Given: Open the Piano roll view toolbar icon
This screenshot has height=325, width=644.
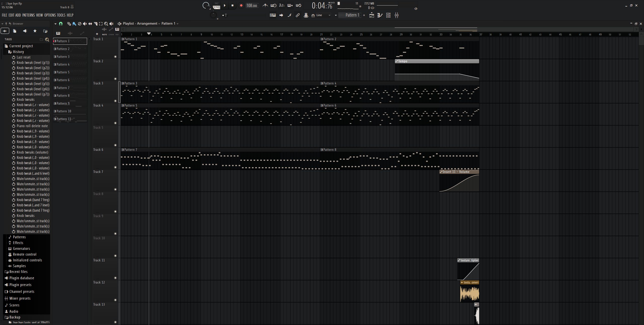Looking at the screenshot, I should (380, 15).
